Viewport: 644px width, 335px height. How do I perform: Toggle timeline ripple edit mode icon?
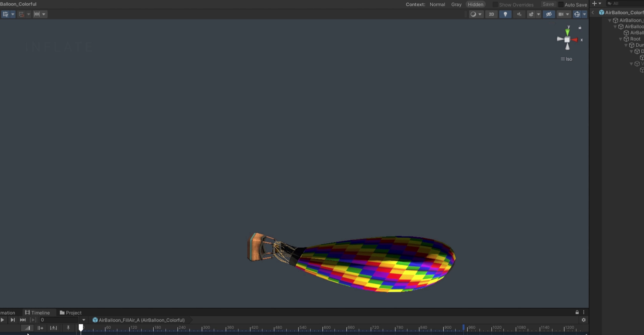click(x=41, y=328)
